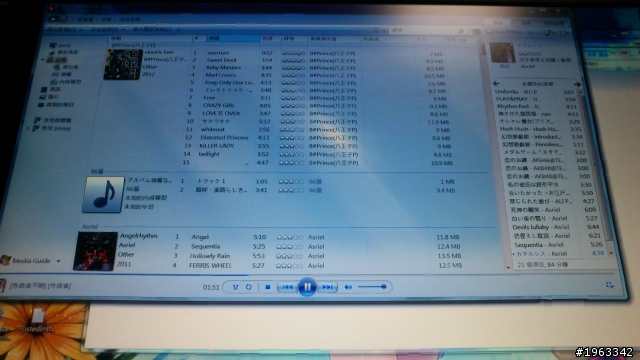Switch to the Burn tab
The image size is (640, 360).
pos(527,23)
